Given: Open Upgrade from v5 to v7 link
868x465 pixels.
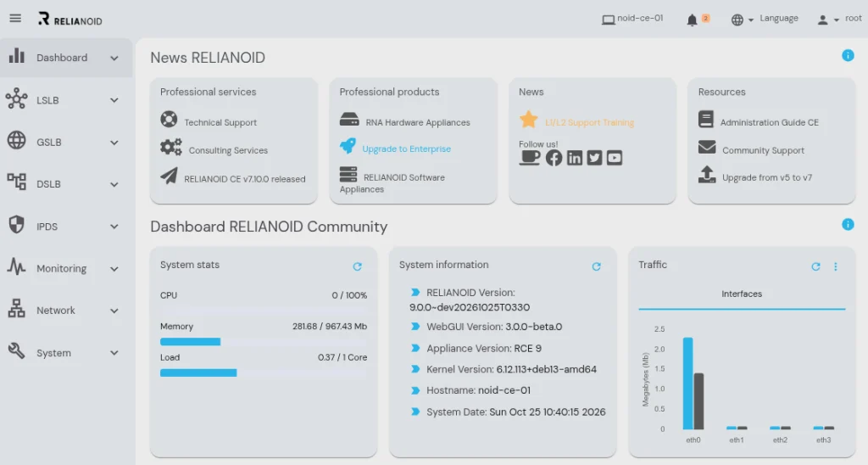Looking at the screenshot, I should click(x=766, y=177).
